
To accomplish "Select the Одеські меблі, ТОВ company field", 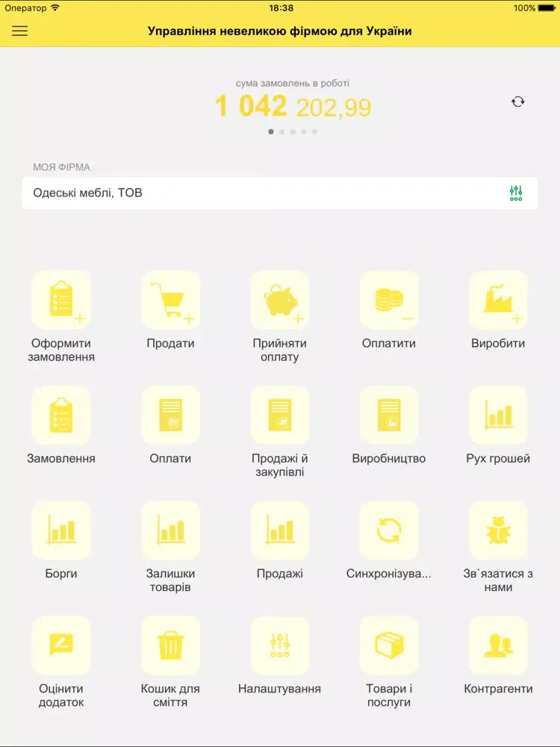I will 280,193.
